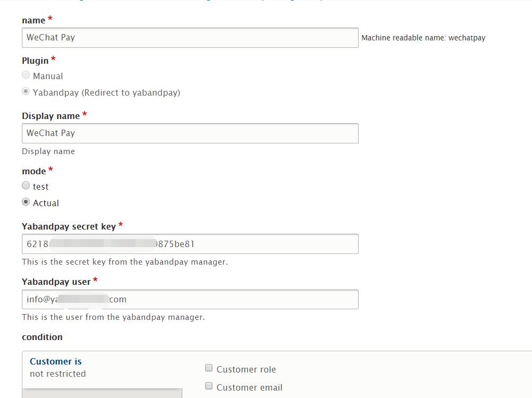
Task: Click the bold Yabandpay secret key label
Action: point(69,226)
